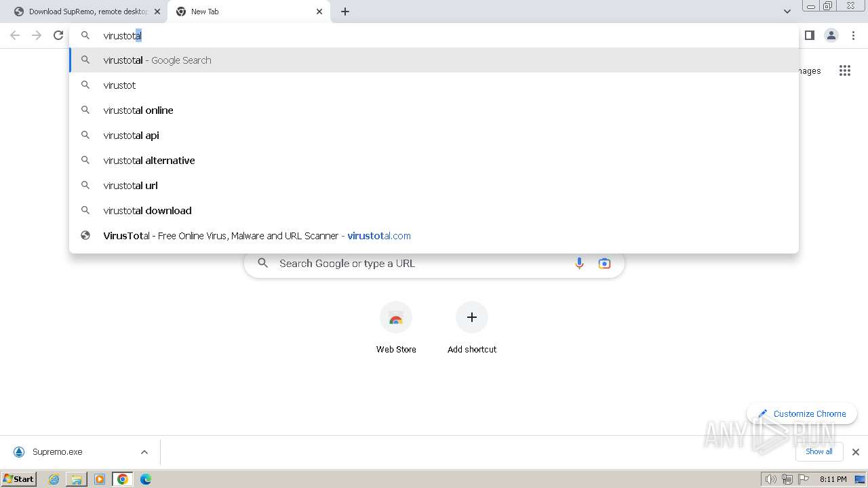Go back using the back arrow

coord(15,35)
